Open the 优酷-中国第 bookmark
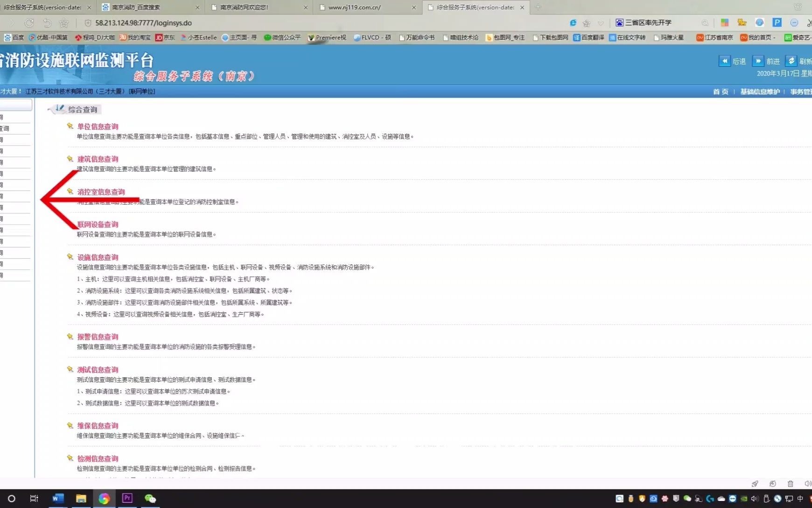This screenshot has width=812, height=508. [x=48, y=37]
